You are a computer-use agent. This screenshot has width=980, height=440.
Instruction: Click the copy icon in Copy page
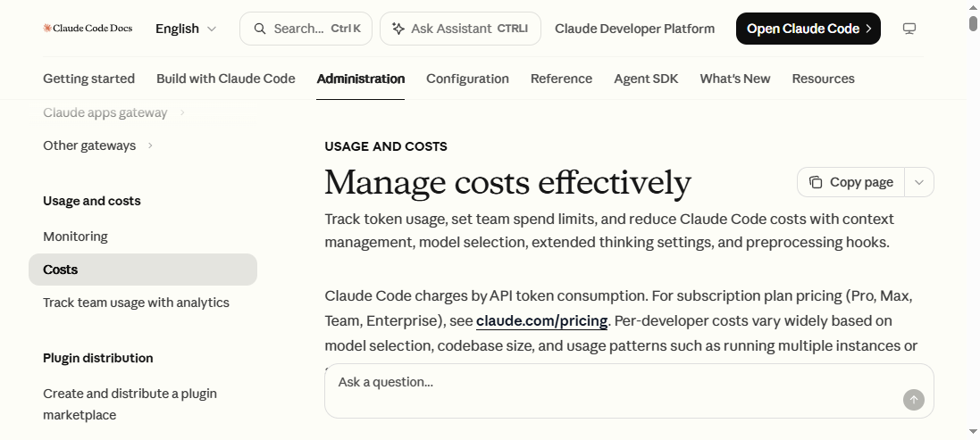816,182
